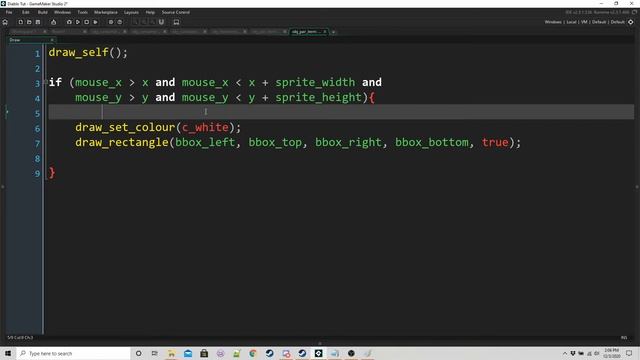This screenshot has width=640, height=360.
Task: Open the Windows notification center
Action: (x=629, y=353)
